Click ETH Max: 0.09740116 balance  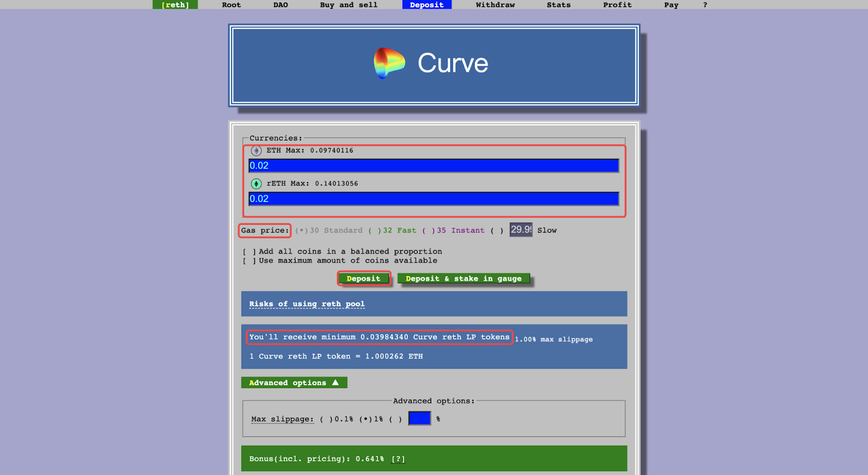310,151
